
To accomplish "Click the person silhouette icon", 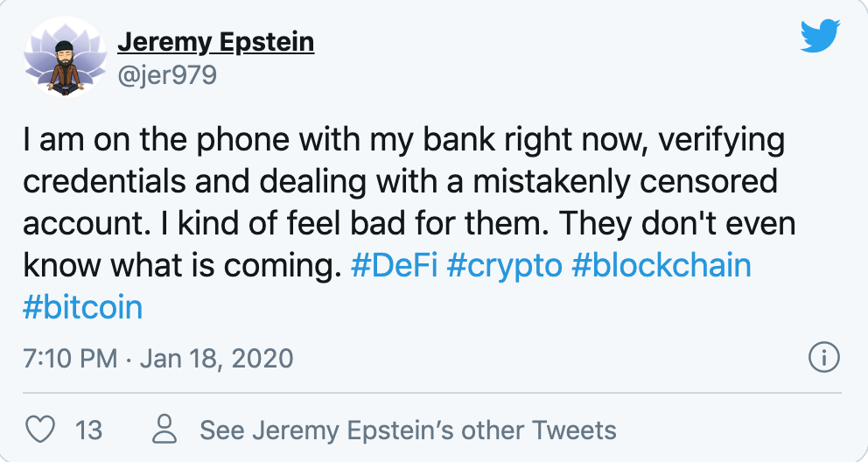I will [x=164, y=430].
